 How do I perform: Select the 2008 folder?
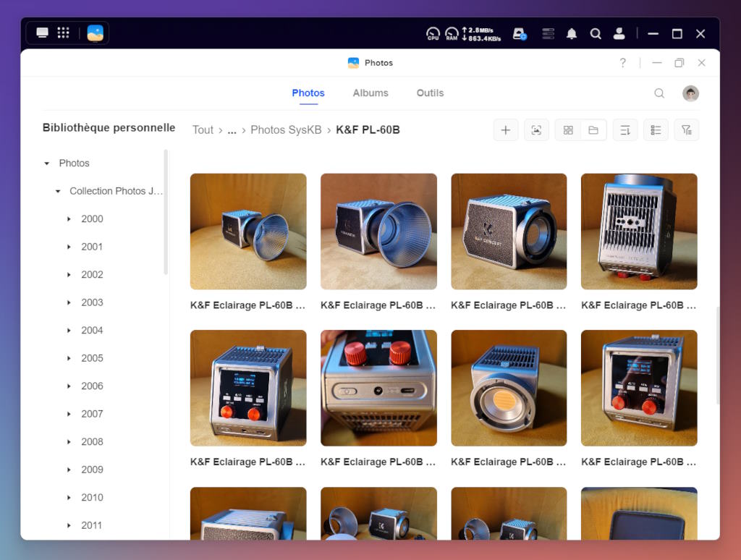pos(92,442)
